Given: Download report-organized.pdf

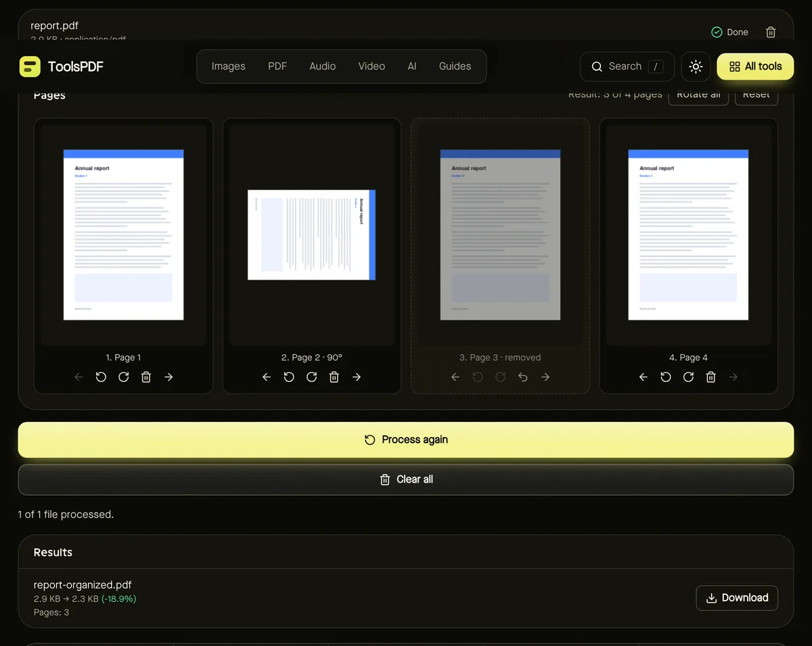Looking at the screenshot, I should tap(737, 598).
